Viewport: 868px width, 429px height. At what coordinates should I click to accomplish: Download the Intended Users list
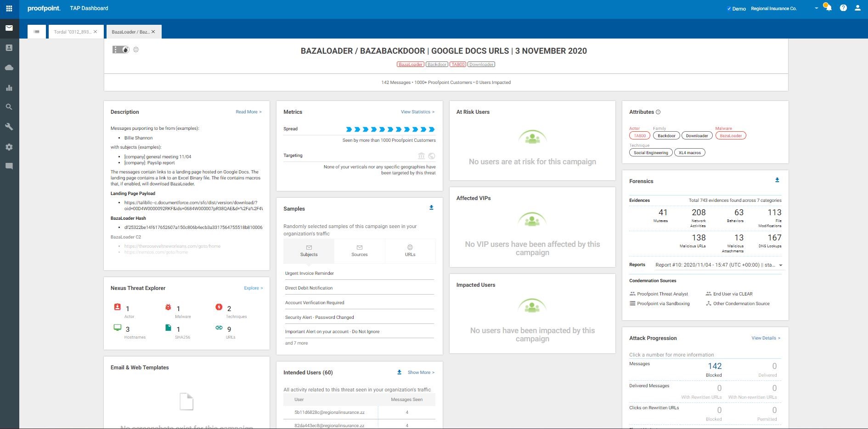click(x=399, y=372)
